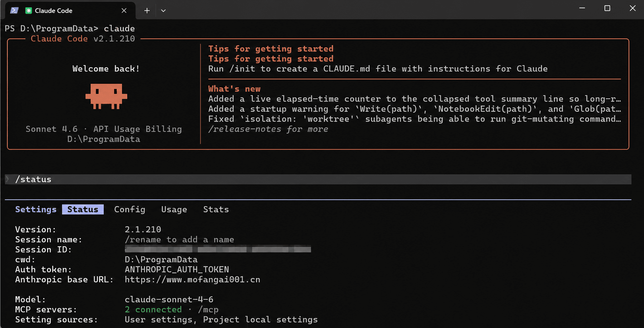The width and height of the screenshot is (644, 328).
Task: Close the terminal window
Action: [633, 8]
